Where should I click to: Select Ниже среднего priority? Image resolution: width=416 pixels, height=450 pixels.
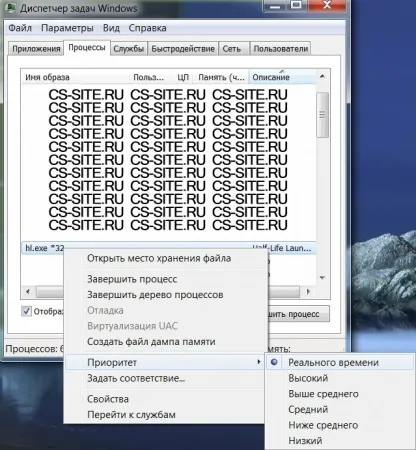point(340,425)
